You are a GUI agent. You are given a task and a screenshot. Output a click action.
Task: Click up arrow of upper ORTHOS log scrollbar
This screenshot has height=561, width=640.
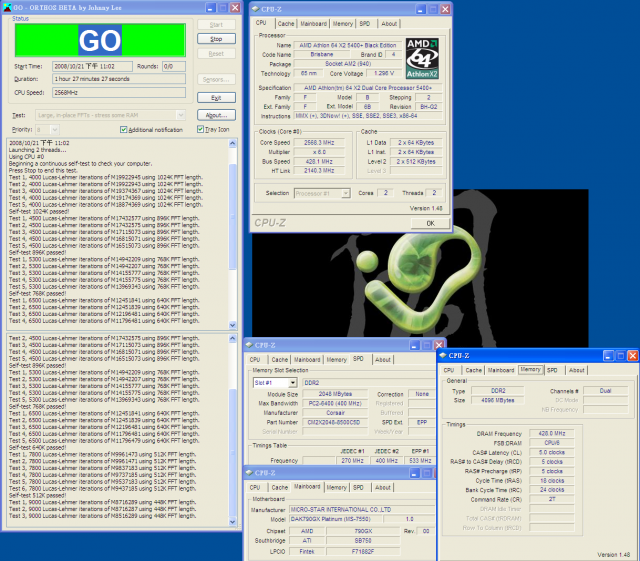tap(233, 143)
